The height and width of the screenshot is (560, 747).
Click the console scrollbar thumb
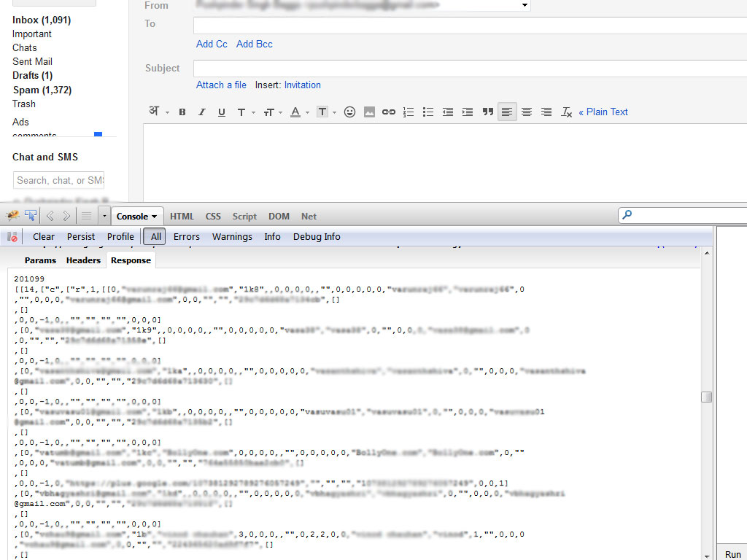706,397
